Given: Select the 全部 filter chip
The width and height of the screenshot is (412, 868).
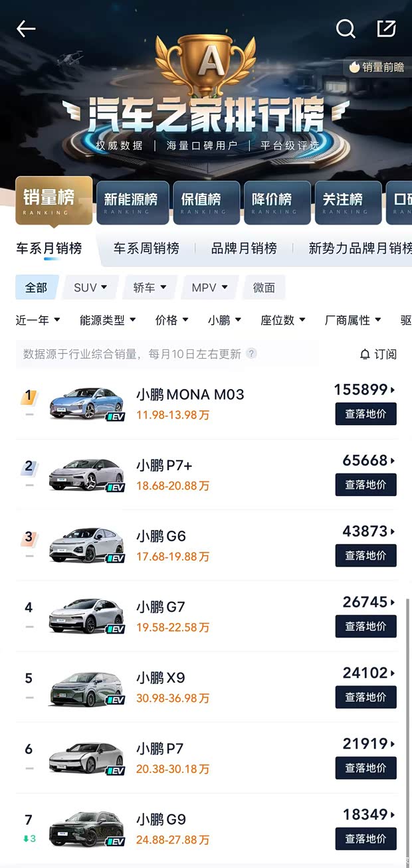Looking at the screenshot, I should pos(37,288).
